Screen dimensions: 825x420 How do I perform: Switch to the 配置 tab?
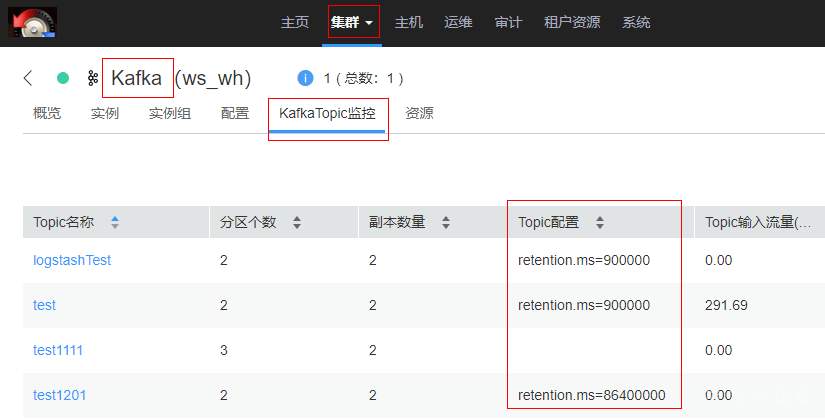coord(235,113)
